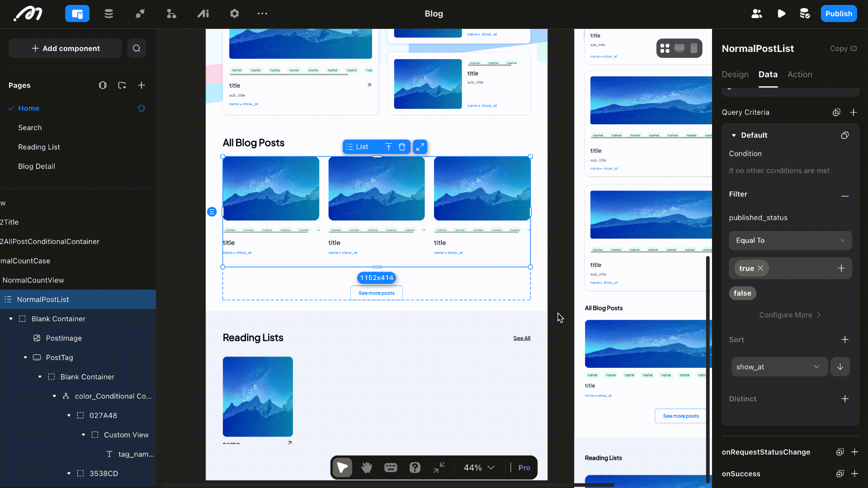Select the false filter value chip
This screenshot has height=488, width=868.
coord(742,293)
